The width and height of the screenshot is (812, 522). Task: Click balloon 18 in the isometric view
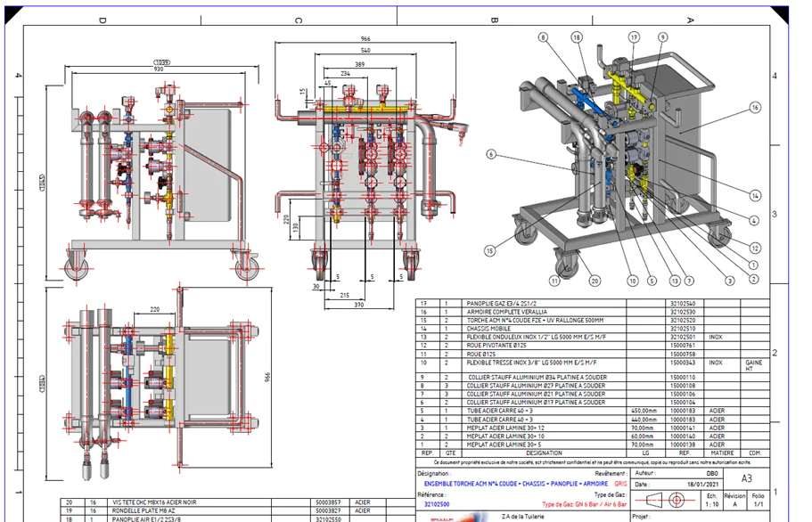(x=577, y=37)
